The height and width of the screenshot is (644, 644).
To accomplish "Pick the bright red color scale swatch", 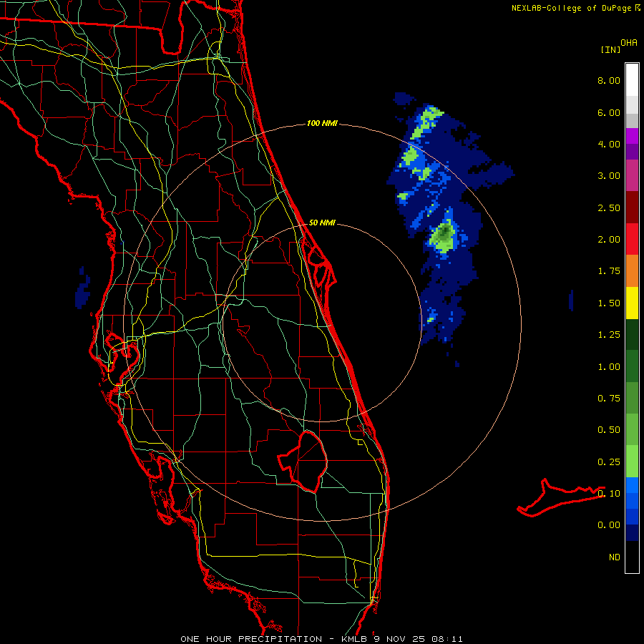I will 632,239.
